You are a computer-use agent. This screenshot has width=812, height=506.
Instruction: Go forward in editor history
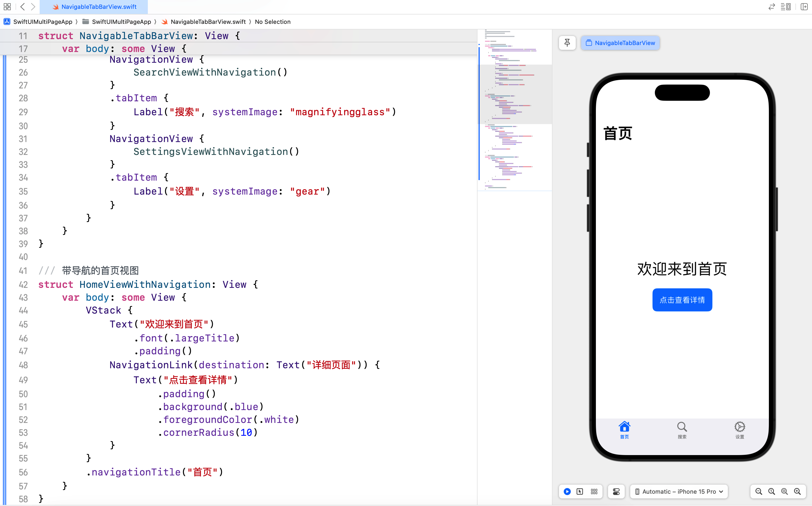coord(33,6)
